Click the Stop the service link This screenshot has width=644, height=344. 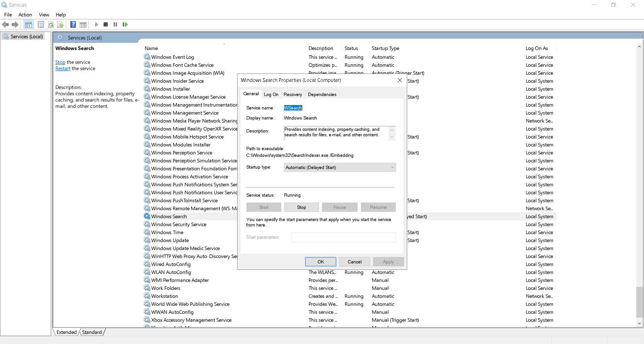click(x=60, y=62)
